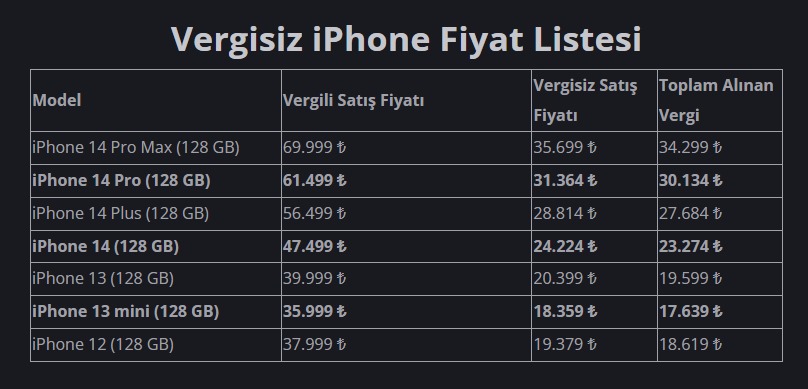The width and height of the screenshot is (808, 389).
Task: Select the iPhone 14 Pro (128 GB) row
Action: (x=406, y=181)
